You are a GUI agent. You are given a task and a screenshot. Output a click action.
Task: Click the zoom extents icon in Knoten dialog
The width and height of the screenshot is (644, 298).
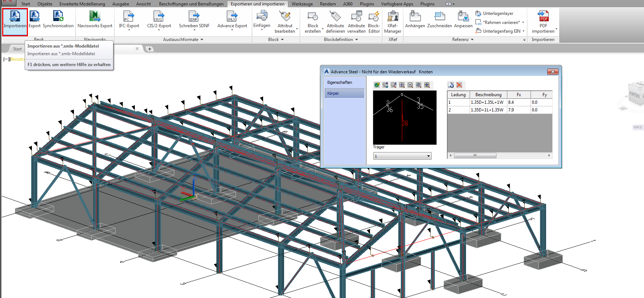(x=427, y=85)
